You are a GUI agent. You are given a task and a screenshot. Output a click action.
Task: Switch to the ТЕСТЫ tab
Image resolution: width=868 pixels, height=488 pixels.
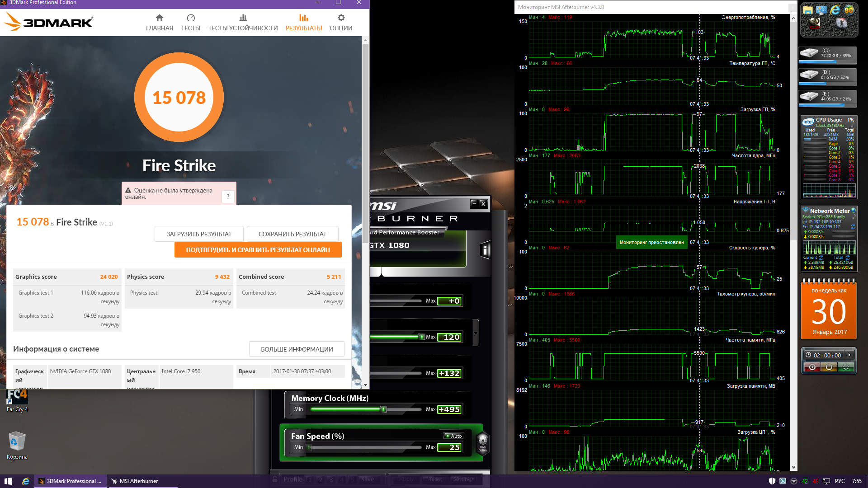(x=190, y=23)
